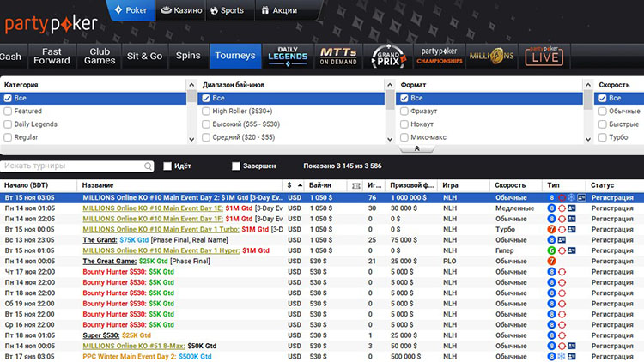Open the Fast Forward lobby
The image size is (644, 362).
tap(52, 56)
